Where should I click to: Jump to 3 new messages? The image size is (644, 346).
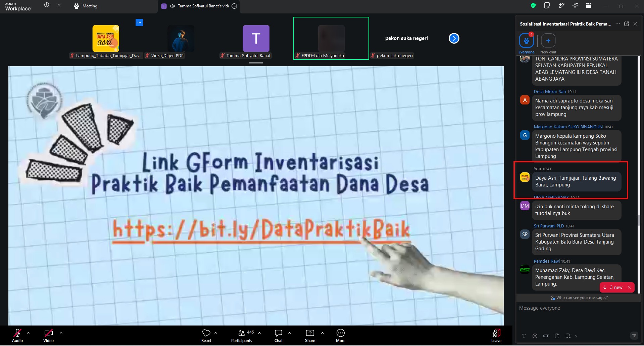pyautogui.click(x=613, y=287)
